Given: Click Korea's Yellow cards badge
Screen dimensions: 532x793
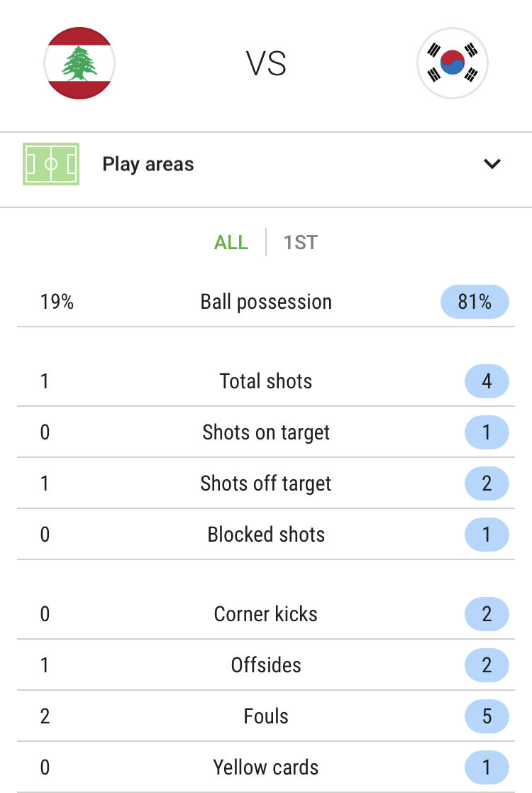Looking at the screenshot, I should [487, 767].
